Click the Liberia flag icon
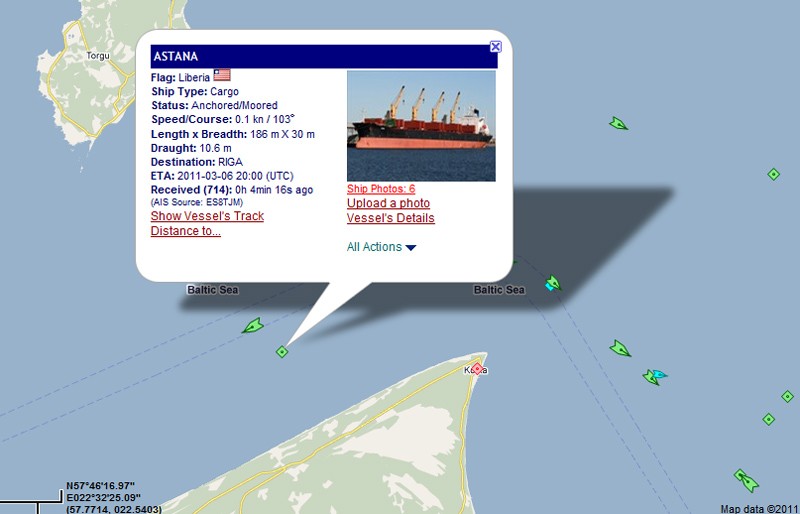 pyautogui.click(x=222, y=76)
